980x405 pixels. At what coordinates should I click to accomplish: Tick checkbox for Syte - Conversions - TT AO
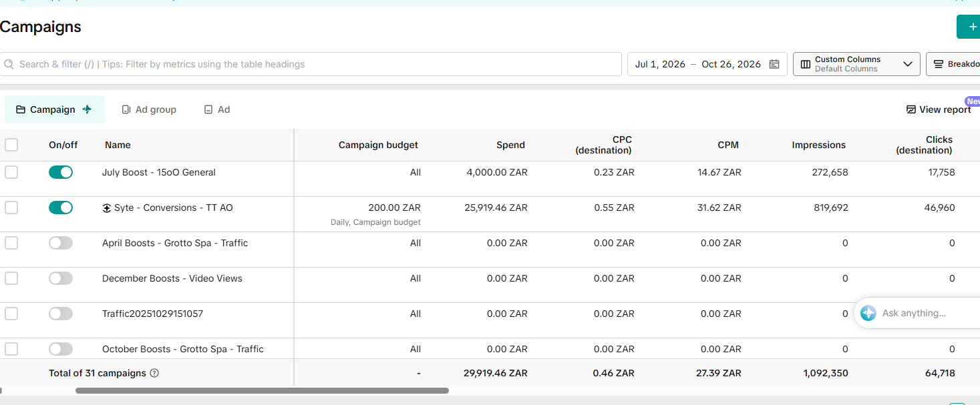tap(11, 208)
